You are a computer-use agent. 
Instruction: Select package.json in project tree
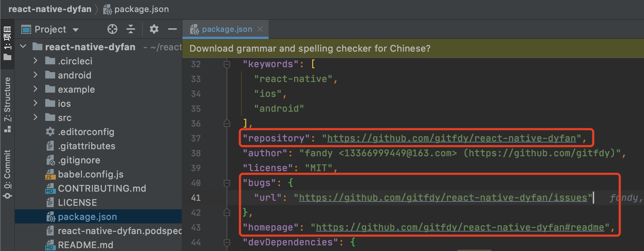98,217
